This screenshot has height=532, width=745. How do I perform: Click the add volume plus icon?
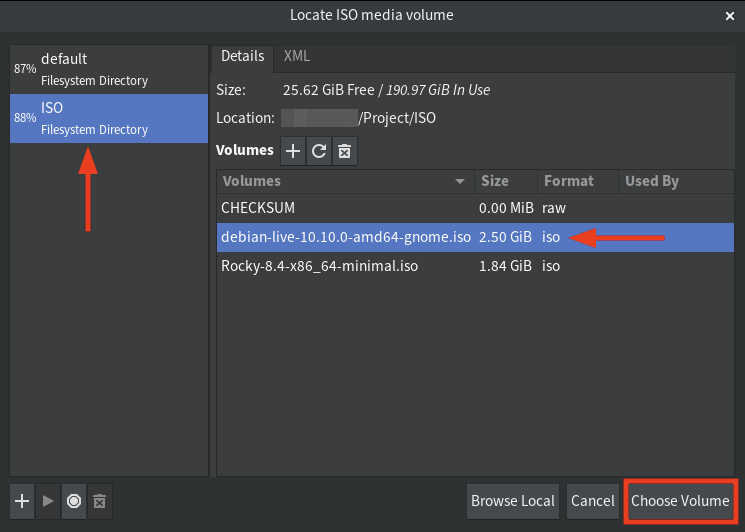pos(293,151)
